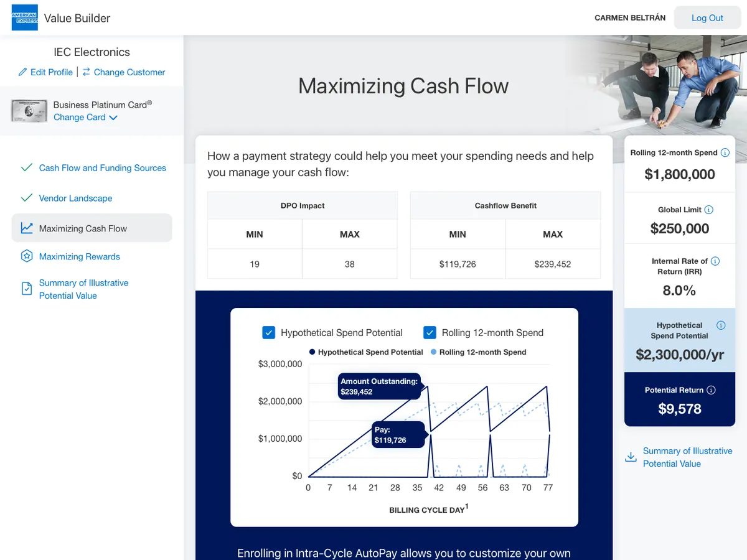Click the checkmark icon beside Vendor Landscape
The width and height of the screenshot is (747, 560).
pos(26,198)
